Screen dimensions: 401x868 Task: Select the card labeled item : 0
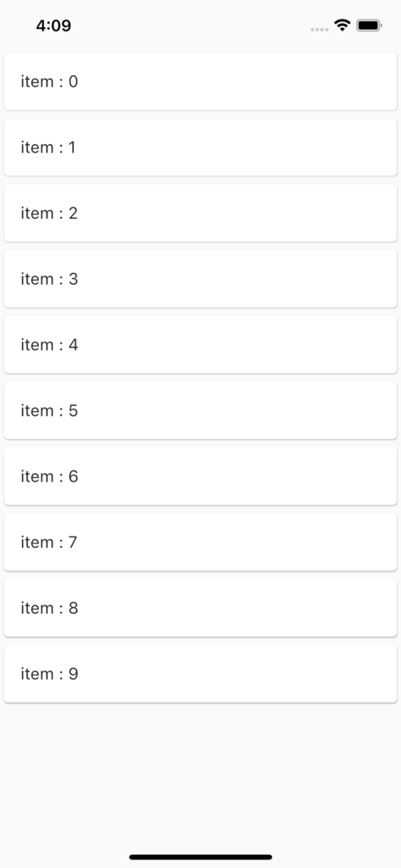coord(200,81)
